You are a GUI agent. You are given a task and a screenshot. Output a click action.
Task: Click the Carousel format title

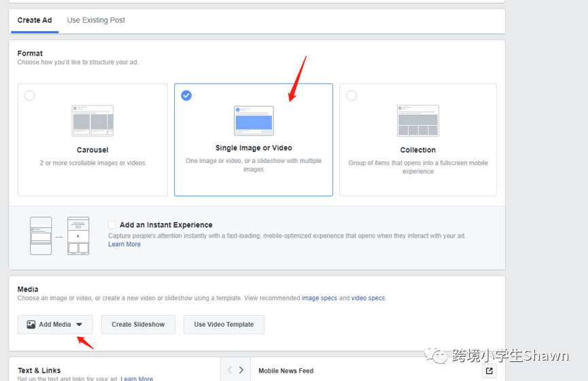[92, 150]
